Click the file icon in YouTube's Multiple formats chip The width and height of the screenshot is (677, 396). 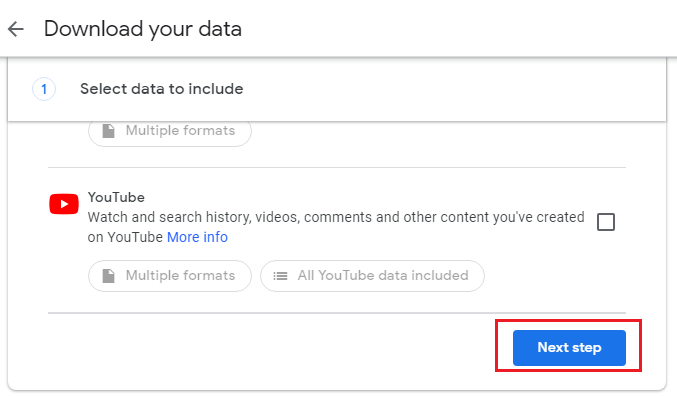coord(108,276)
